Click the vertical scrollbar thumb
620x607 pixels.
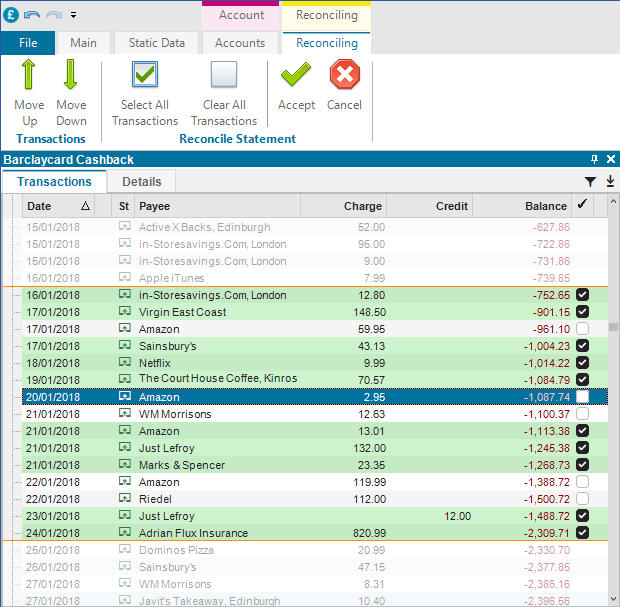point(613,327)
